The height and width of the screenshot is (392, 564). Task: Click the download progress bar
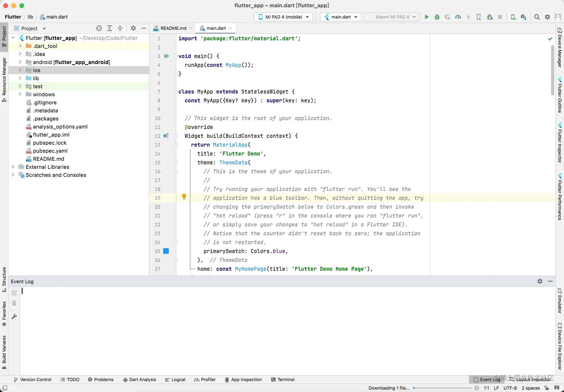(x=442, y=388)
